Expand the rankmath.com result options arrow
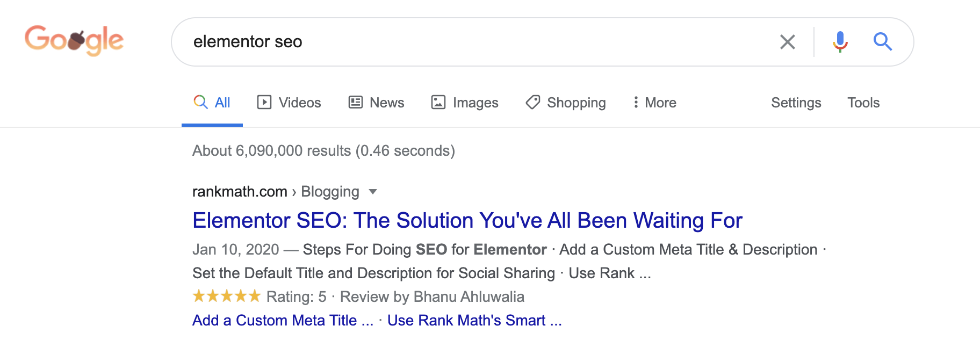980x362 pixels. tap(373, 192)
